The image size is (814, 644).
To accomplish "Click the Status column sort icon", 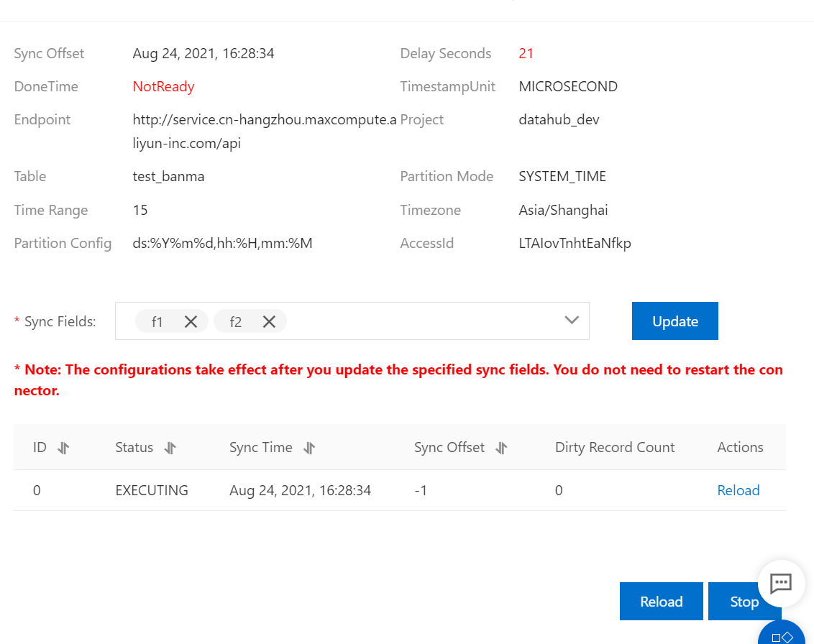I will click(x=170, y=448).
